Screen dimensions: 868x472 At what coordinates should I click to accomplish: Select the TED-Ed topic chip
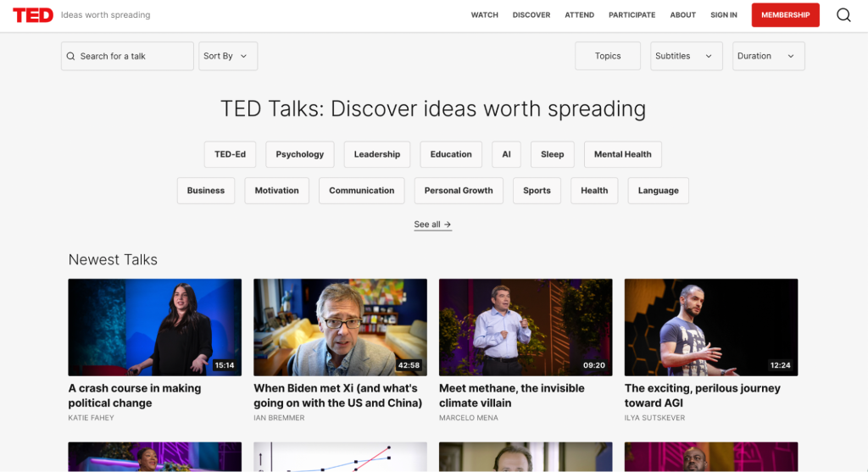pyautogui.click(x=231, y=154)
